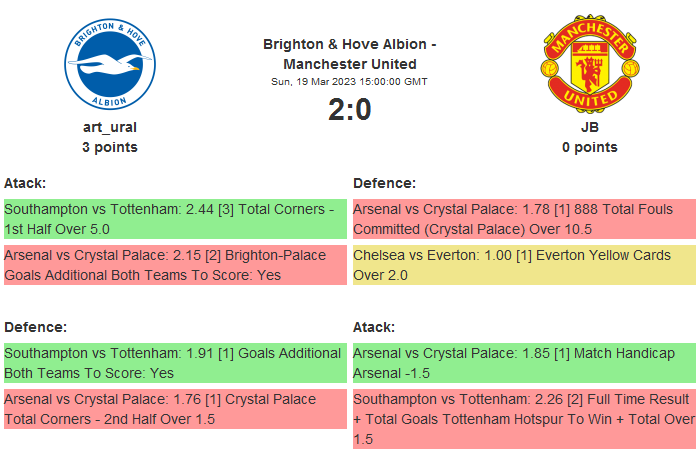Viewport: 700px width, 460px height.
Task: Click the match title Brighton - Manchester United
Action: [x=349, y=54]
